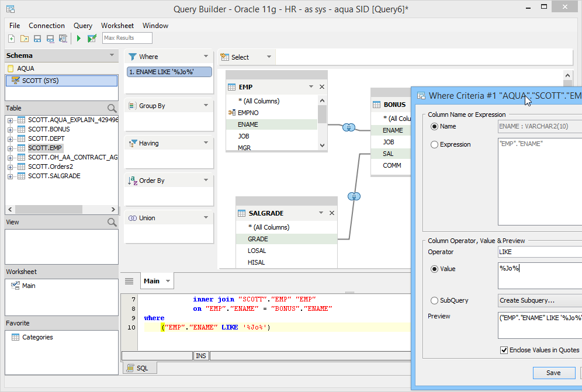
Task: Open the EMP table header dropdown arrow
Action: point(311,87)
